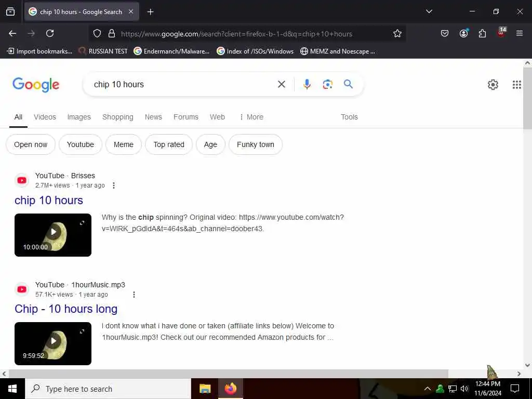Viewport: 532px width, 399px height.
Task: Click the vertical scrollbar thumb
Action: pos(528,98)
